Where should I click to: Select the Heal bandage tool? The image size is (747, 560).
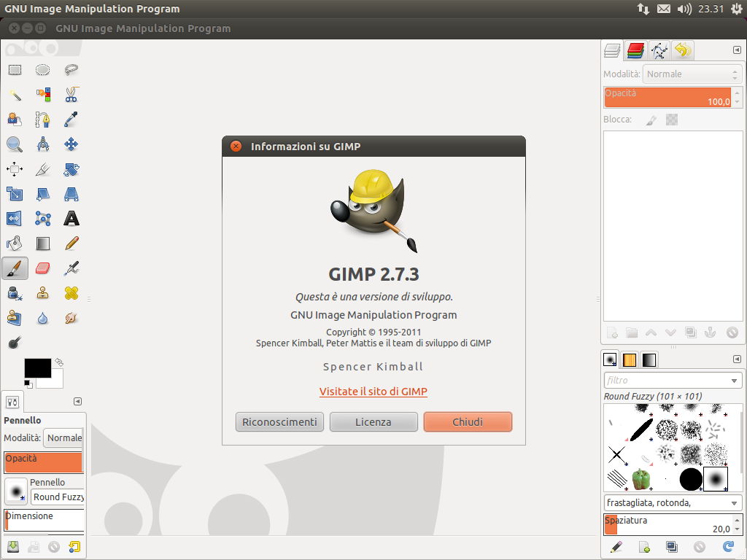[71, 293]
